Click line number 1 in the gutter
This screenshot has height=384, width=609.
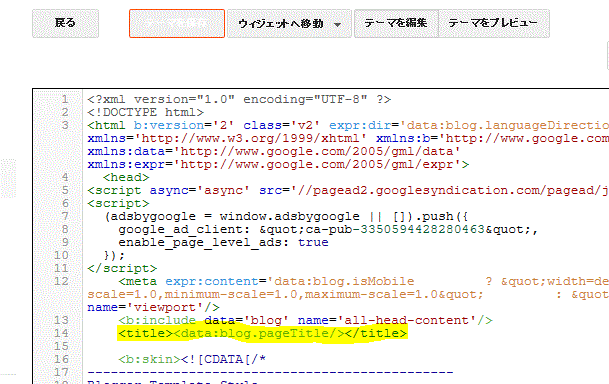(65, 99)
